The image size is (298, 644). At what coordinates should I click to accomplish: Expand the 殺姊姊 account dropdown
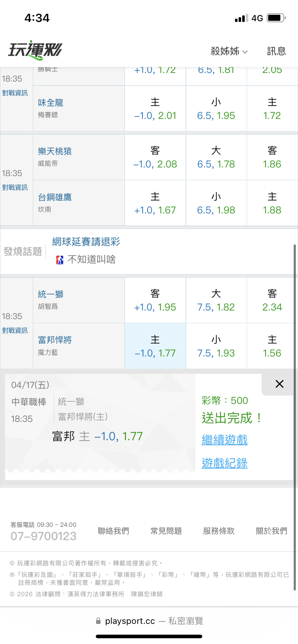coord(229,51)
